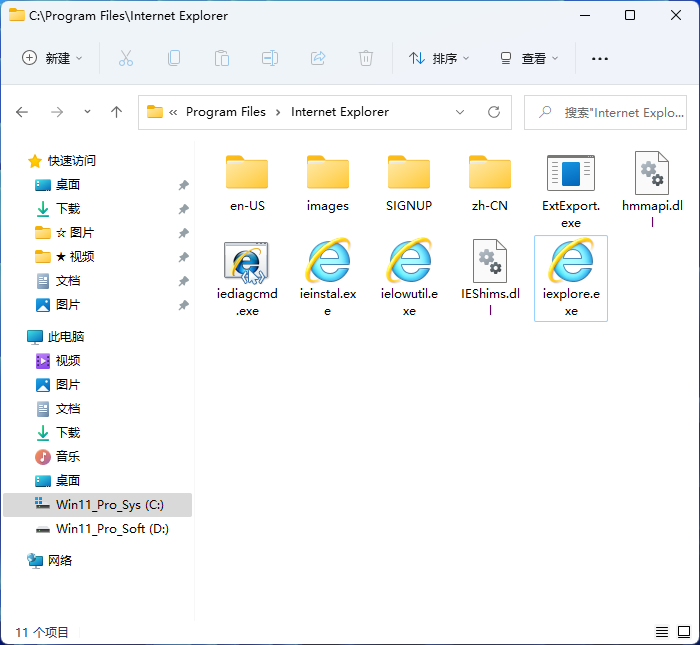Select Win11_Pro_Soft (D:) in navigation pane
700x645 pixels.
(x=112, y=528)
